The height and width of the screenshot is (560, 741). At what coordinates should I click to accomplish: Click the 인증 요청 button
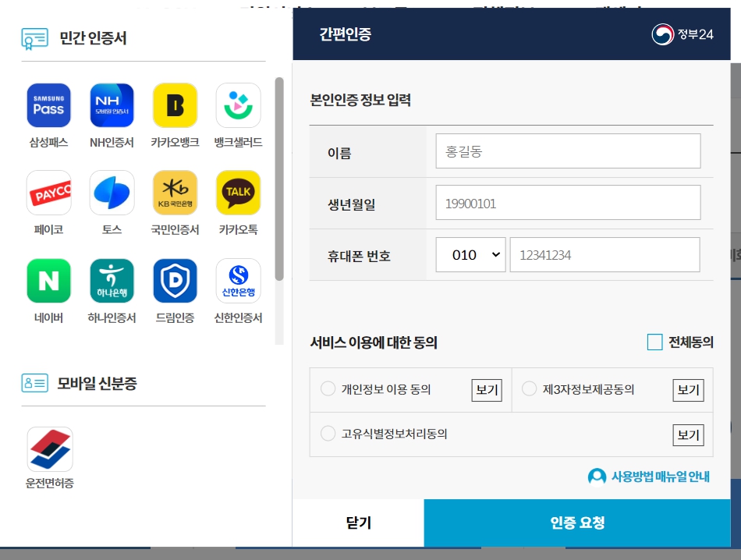(577, 523)
